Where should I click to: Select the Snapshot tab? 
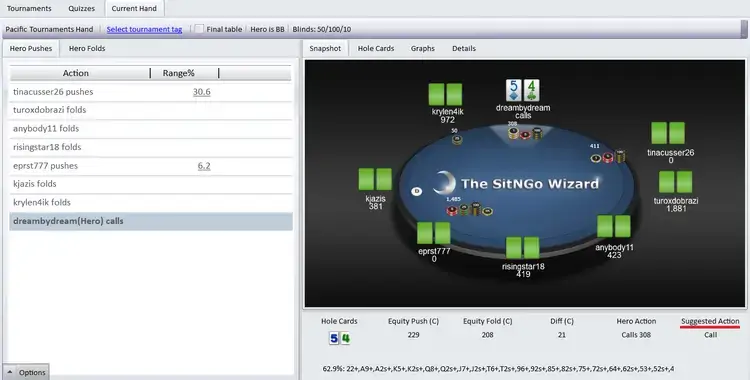(x=325, y=48)
